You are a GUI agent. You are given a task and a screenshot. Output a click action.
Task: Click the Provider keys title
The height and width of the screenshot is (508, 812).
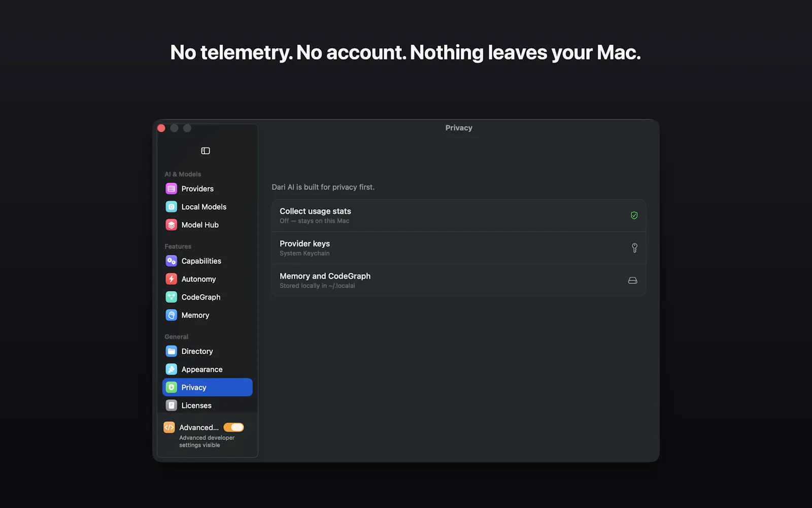(304, 244)
